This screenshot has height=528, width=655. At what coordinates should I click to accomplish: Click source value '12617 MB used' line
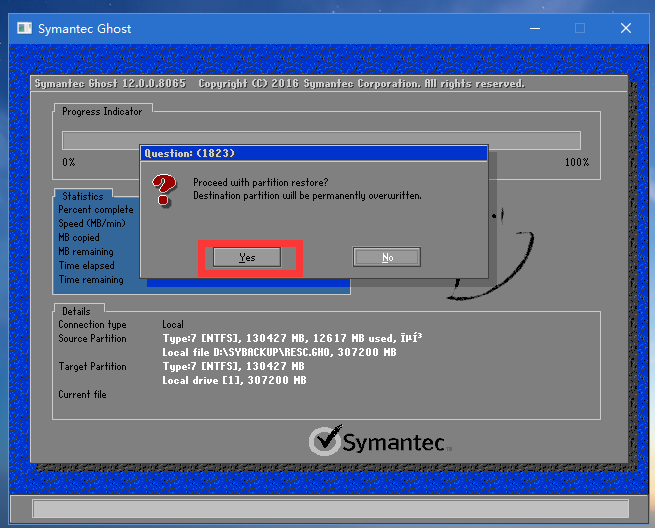(x=292, y=338)
